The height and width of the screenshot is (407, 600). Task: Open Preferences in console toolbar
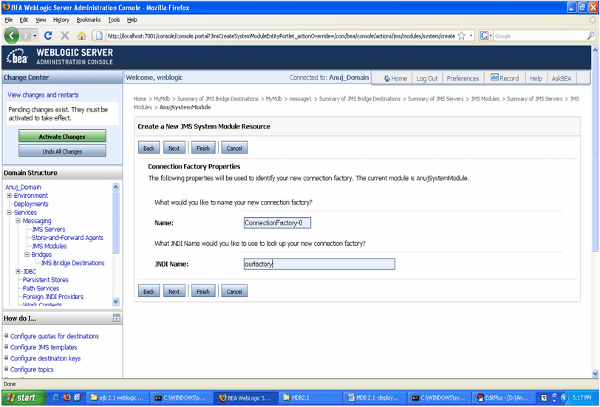coord(463,78)
